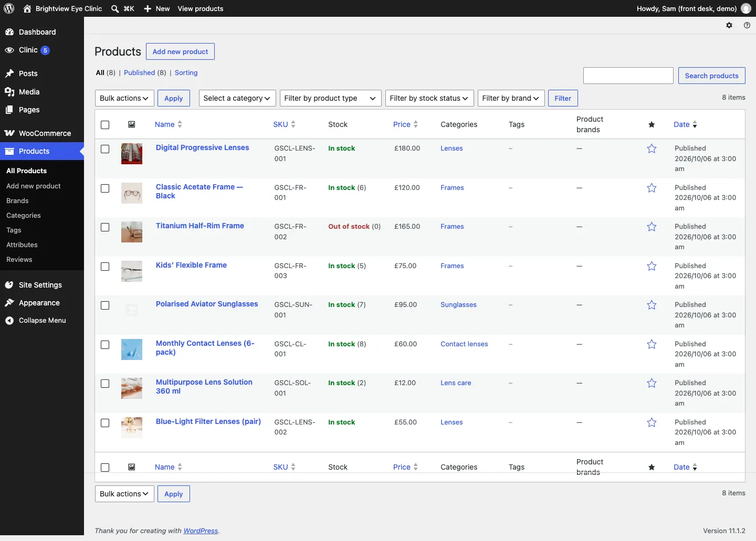Star Blue-Light Filter Lenses as featured
This screenshot has height=541, width=756.
pyautogui.click(x=652, y=422)
